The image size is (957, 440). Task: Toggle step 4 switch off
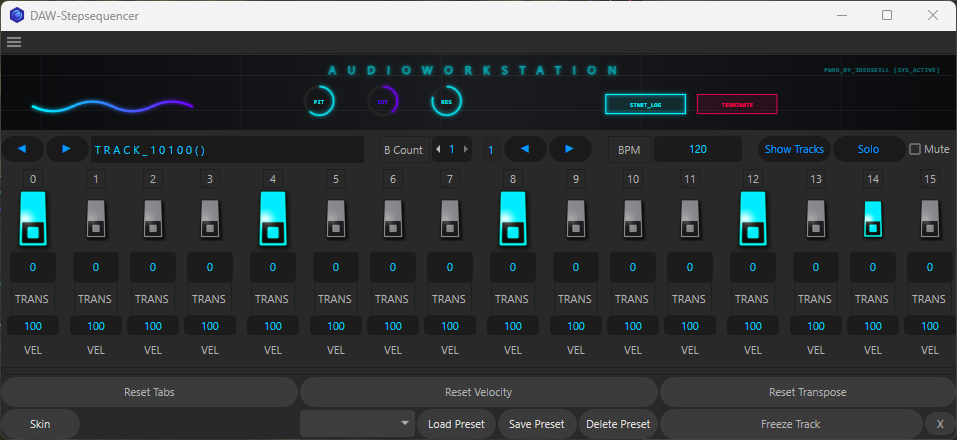(273, 218)
